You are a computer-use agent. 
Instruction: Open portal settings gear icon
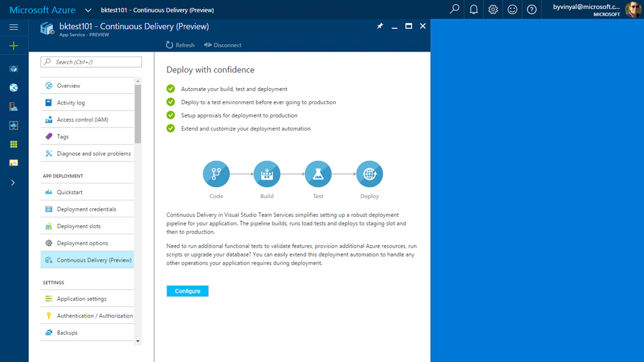[x=493, y=9]
